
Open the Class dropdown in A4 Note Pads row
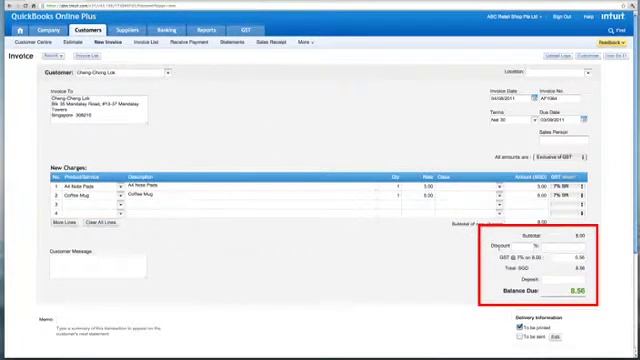[500, 187]
